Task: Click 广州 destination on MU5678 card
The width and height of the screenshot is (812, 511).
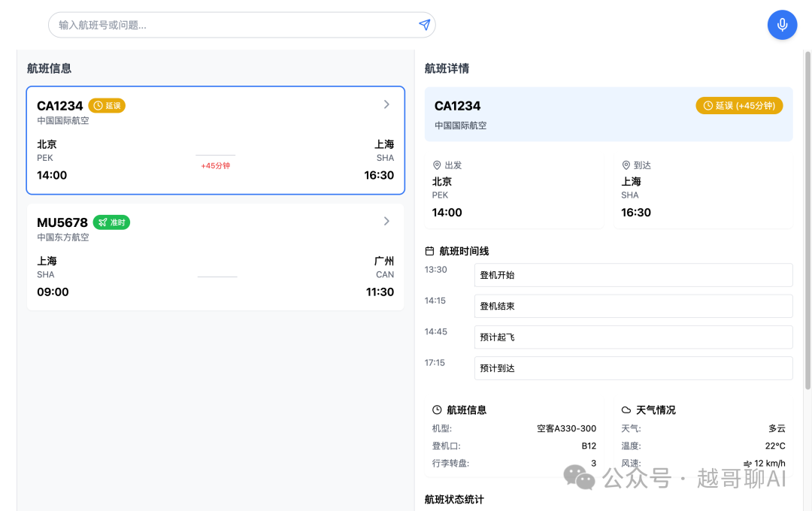Action: click(x=383, y=261)
